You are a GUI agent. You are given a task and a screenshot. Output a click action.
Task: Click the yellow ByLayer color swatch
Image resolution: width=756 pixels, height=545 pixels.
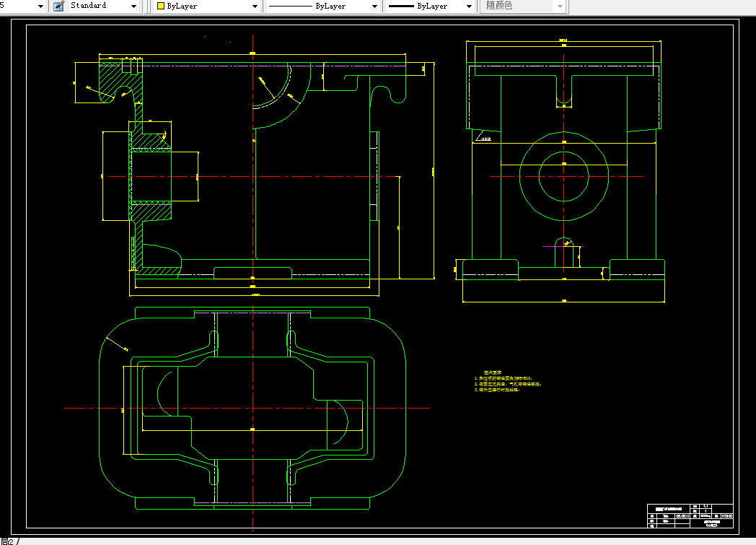161,6
